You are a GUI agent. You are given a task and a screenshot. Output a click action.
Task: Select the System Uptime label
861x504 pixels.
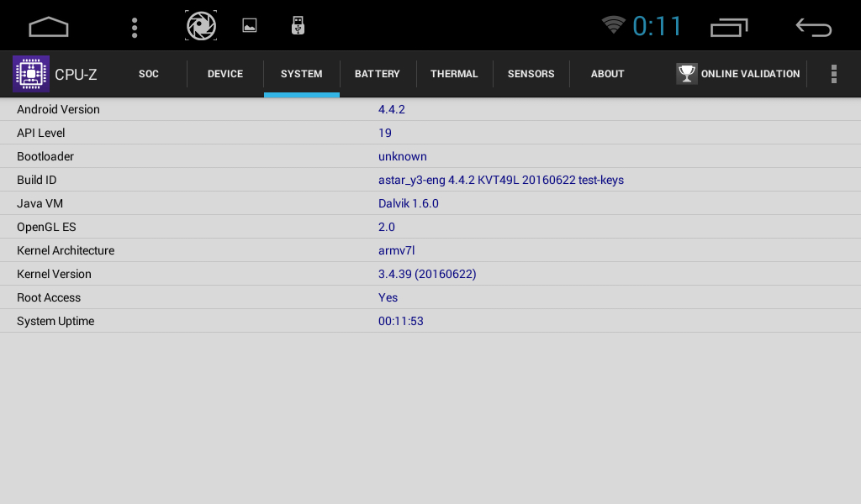[55, 322]
